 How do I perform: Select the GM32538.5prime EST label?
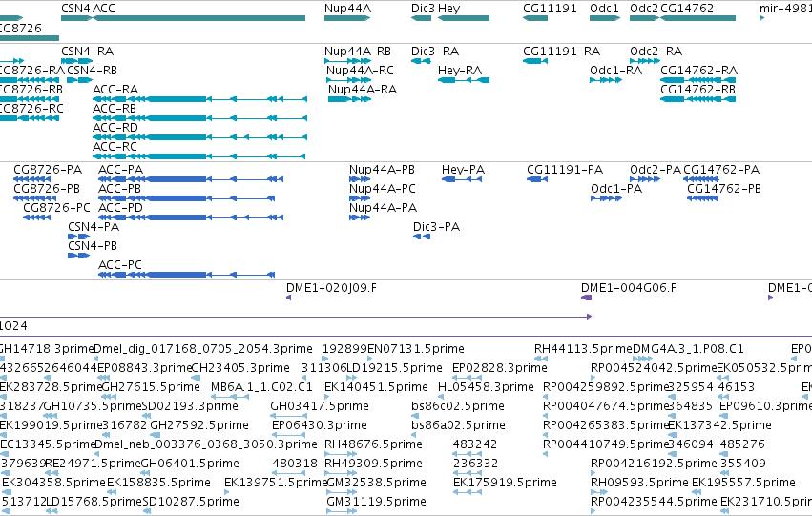pyautogui.click(x=377, y=483)
